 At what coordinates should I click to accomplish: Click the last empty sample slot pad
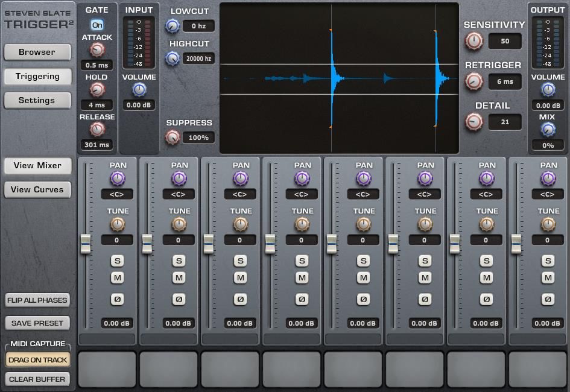pyautogui.click(x=537, y=369)
